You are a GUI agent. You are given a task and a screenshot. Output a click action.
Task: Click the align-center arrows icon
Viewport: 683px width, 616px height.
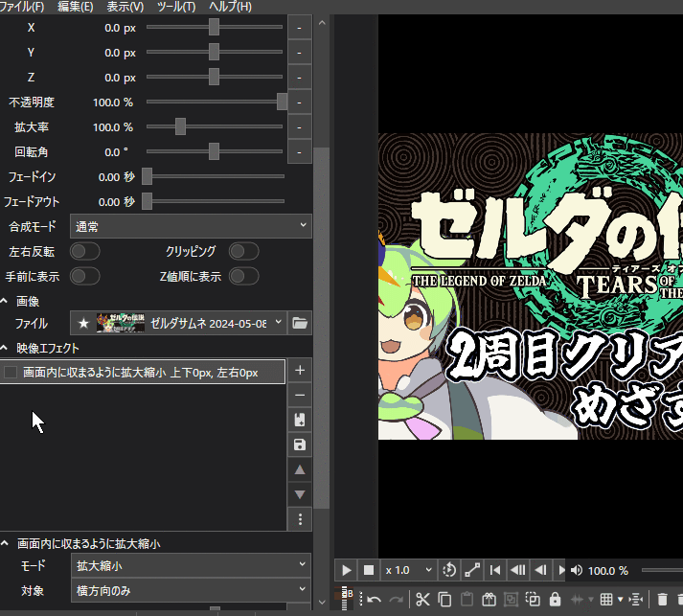636,600
